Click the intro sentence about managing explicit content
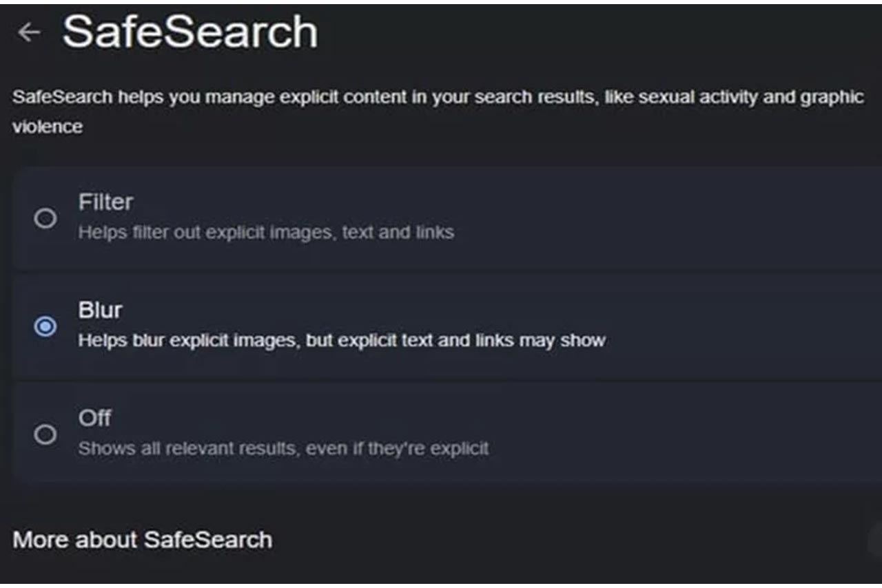 (x=438, y=112)
